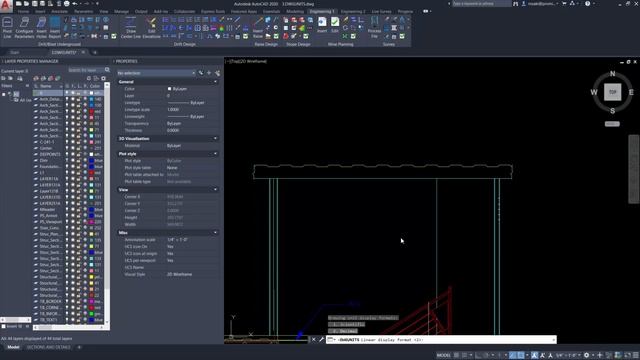Click the help question mark icon
Image resolution: width=640 pixels, height=360 pixels.
tap(587, 4)
